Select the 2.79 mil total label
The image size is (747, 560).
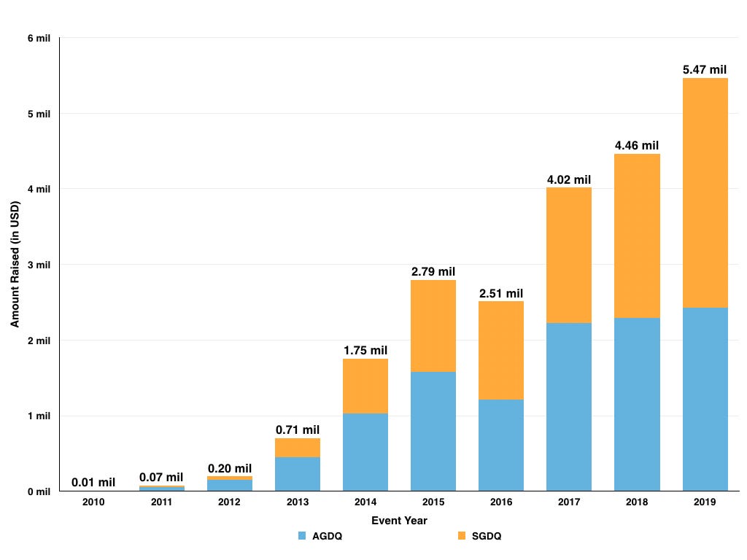[433, 271]
